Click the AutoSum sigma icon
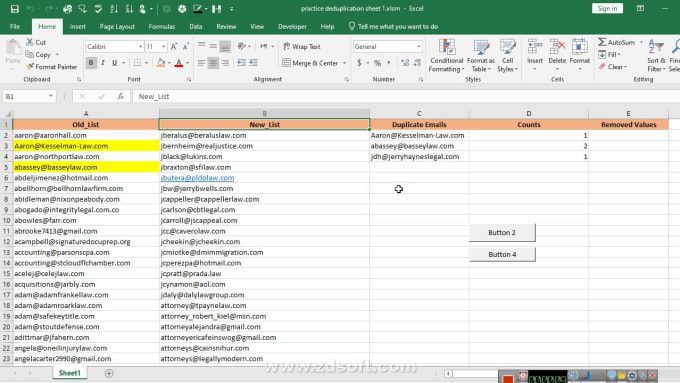Viewport: 680px width, 383px height. pos(602,42)
